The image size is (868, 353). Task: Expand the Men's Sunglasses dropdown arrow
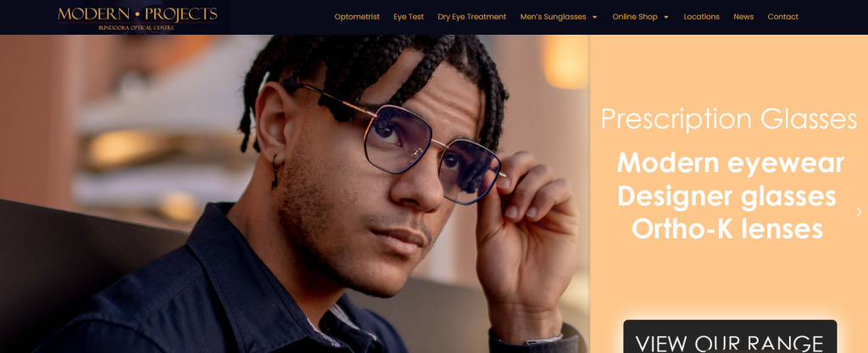click(594, 17)
